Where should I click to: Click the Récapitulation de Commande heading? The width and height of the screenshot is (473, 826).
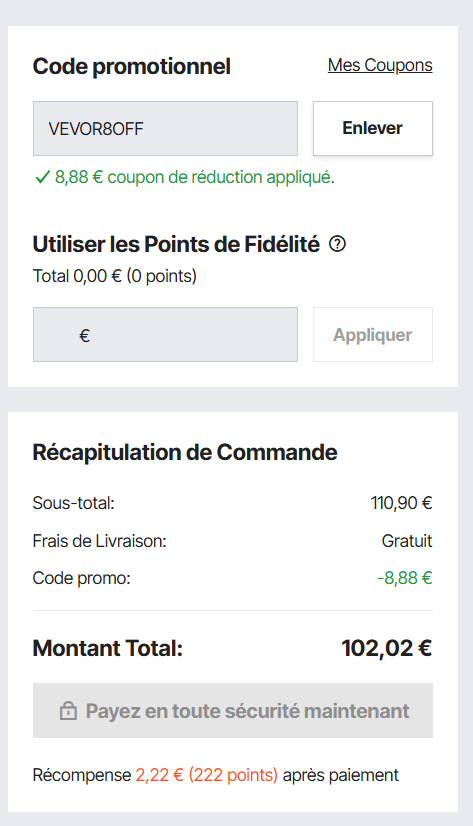coord(185,453)
